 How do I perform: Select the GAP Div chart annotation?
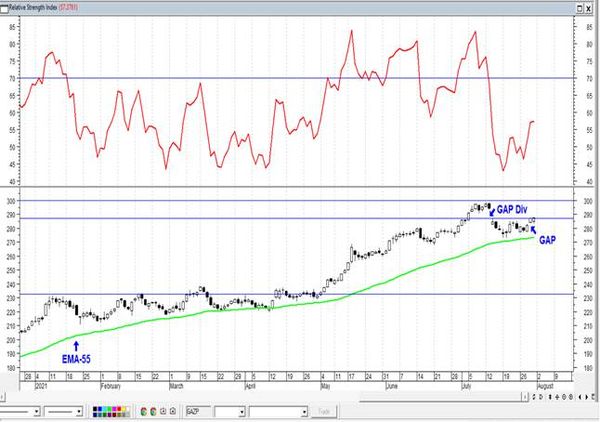click(512, 210)
